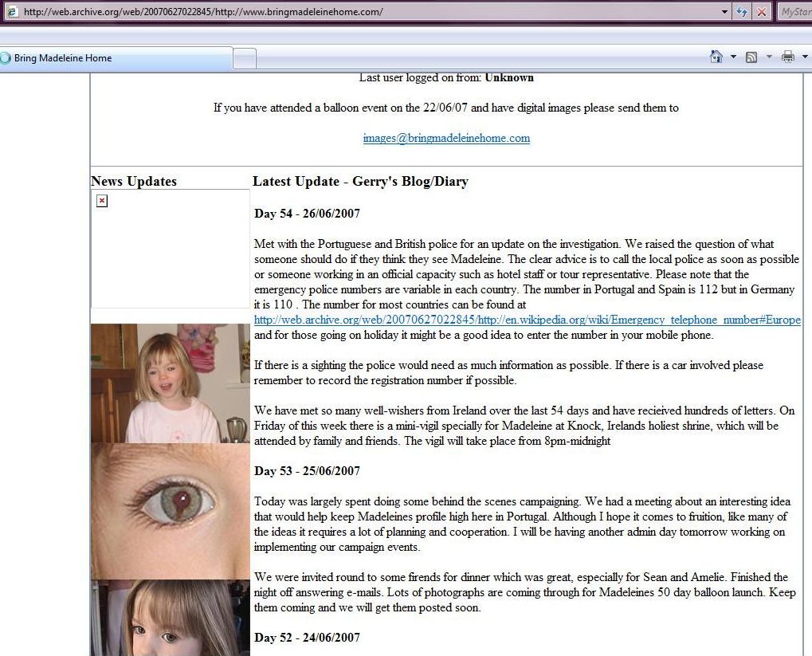Open the address bar history dropdown

724,12
